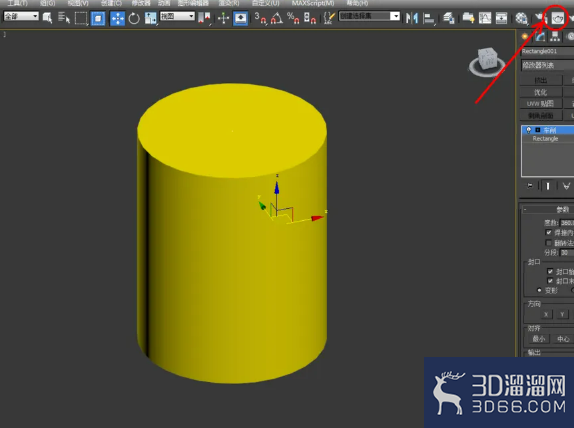This screenshot has width=574, height=428.
Task: Toggle show end result icon
Action: [x=548, y=186]
